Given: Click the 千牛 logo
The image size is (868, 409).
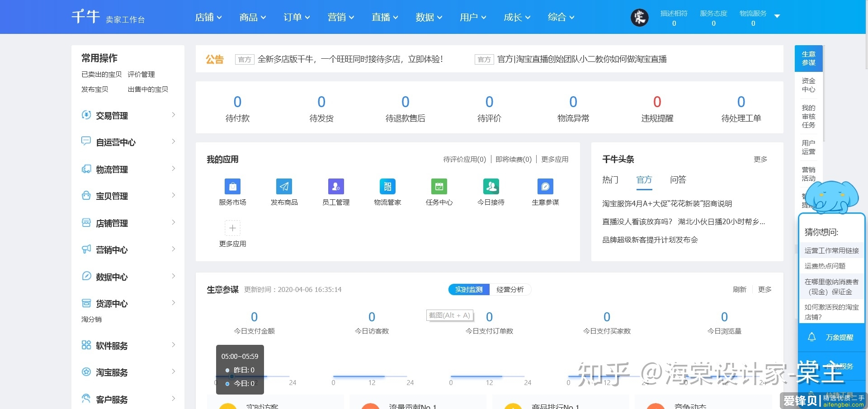Looking at the screenshot, I should (x=85, y=17).
